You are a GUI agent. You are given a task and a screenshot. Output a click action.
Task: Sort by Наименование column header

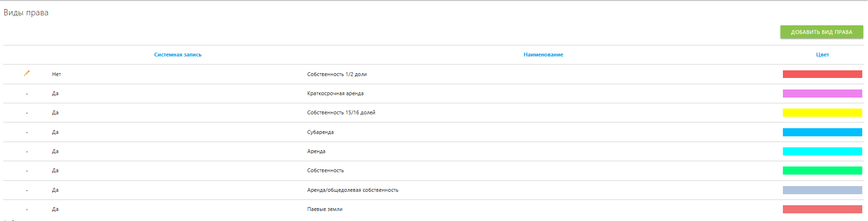543,55
